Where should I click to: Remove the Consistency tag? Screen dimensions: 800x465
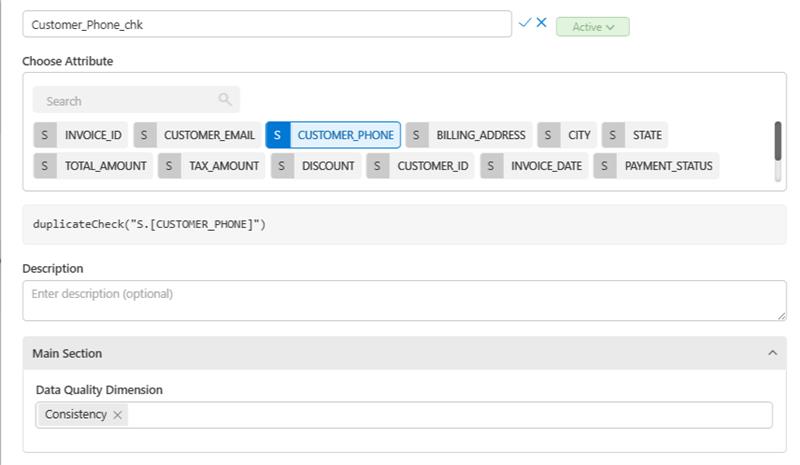click(x=118, y=415)
